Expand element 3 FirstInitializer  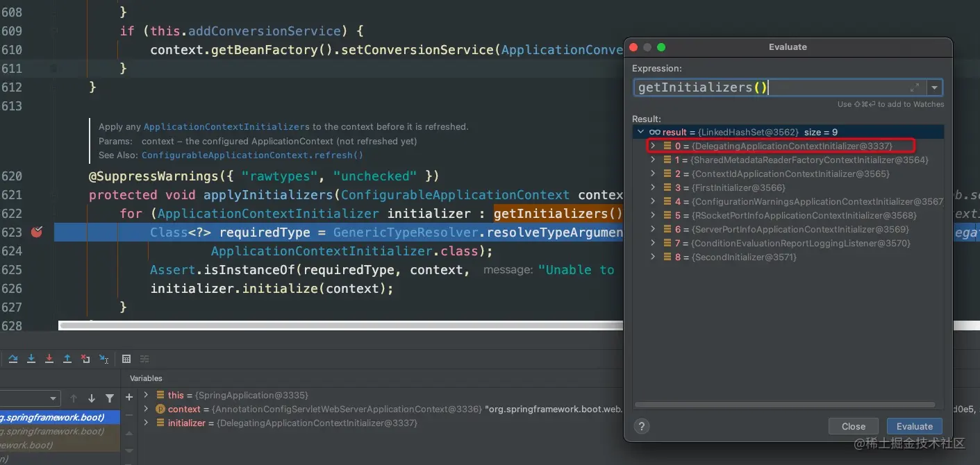(653, 187)
